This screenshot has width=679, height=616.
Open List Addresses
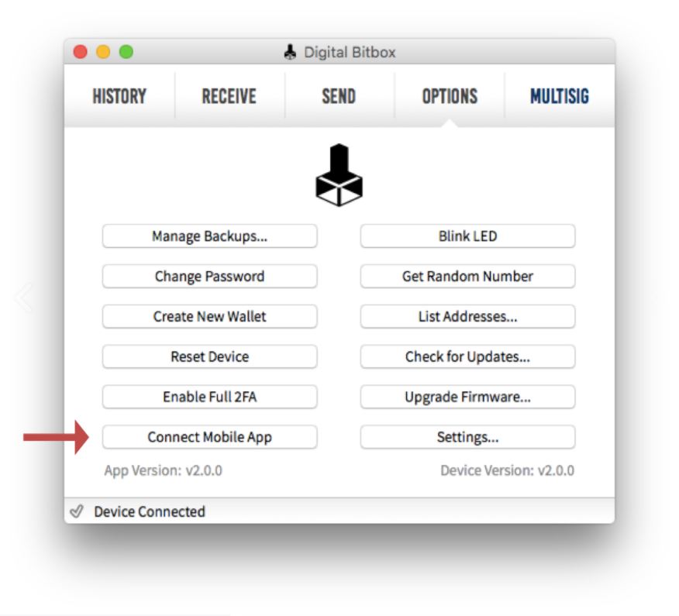click(x=467, y=316)
